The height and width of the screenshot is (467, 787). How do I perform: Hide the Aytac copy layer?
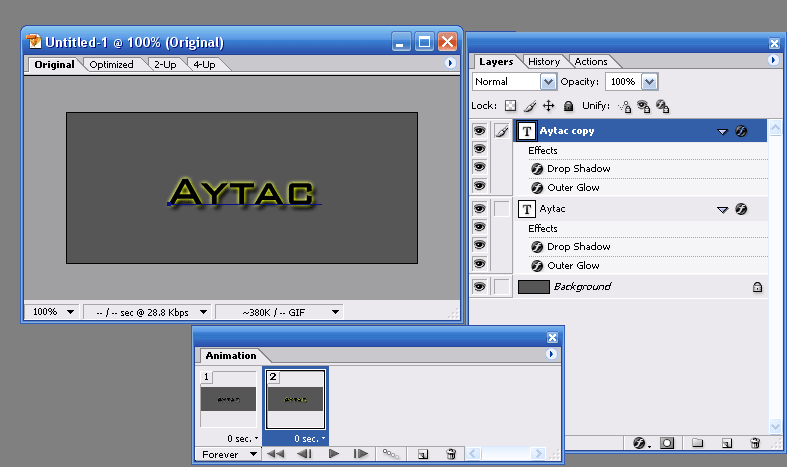(479, 131)
